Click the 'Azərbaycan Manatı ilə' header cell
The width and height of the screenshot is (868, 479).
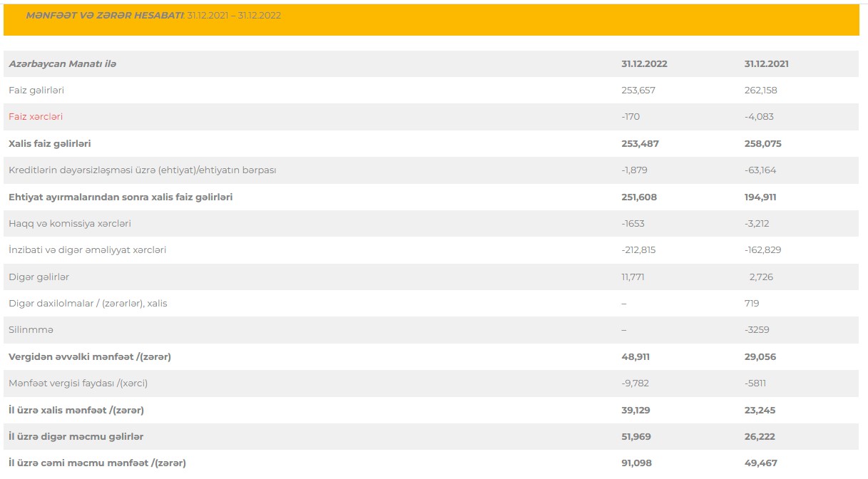(63, 63)
